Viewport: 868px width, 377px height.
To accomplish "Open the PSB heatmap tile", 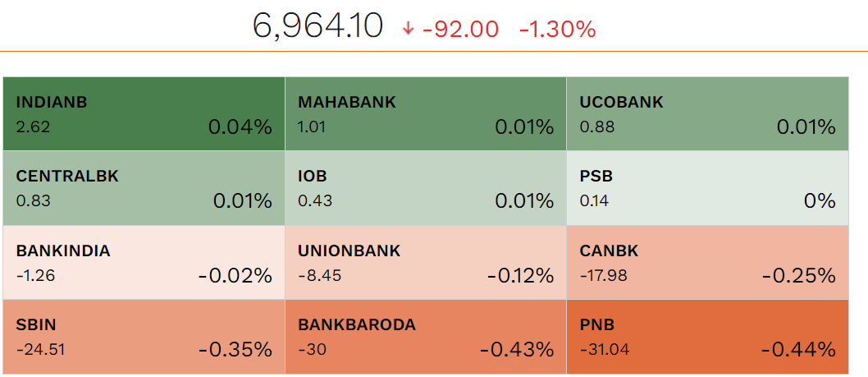I will [706, 188].
